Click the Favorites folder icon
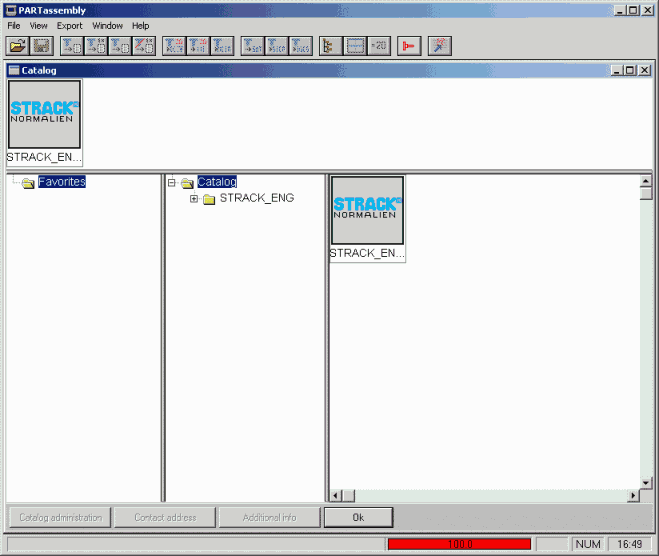The width and height of the screenshot is (659, 556). [x=28, y=183]
